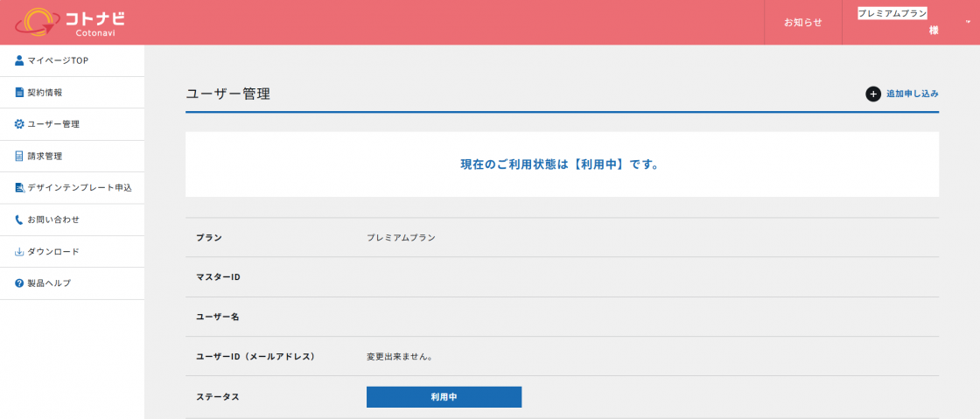Click the 追加申し込み link
980x419 pixels.
[x=912, y=94]
